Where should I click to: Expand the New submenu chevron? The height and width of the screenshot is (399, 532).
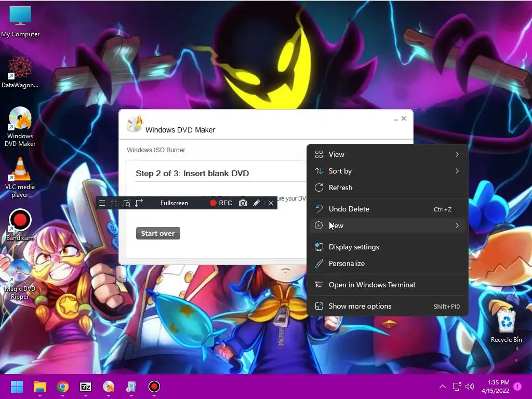coord(457,225)
